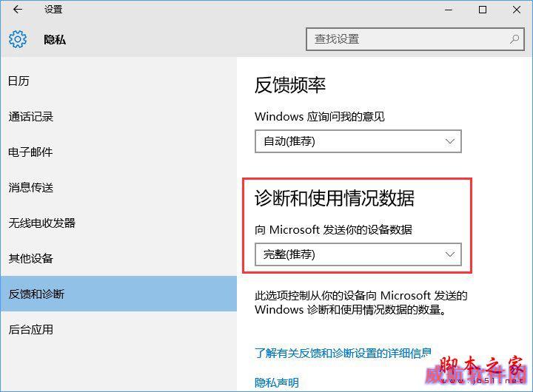Screen dimensions: 533x392
Task: Select 消息传送 in the sidebar
Action: (118, 187)
